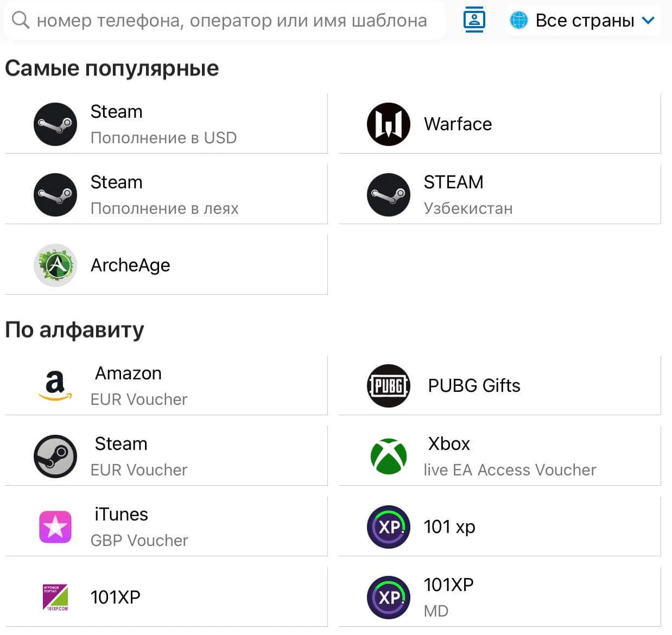Click the 101XP.COM portal thumbnail

[x=55, y=598]
